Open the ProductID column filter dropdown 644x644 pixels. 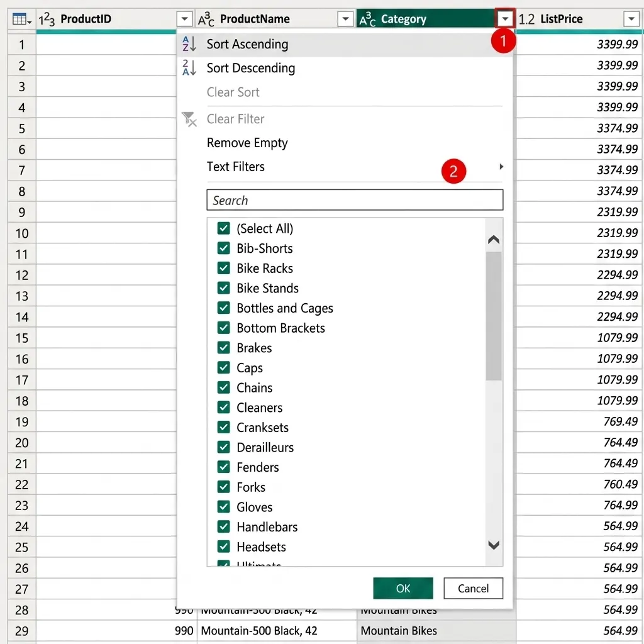(184, 19)
